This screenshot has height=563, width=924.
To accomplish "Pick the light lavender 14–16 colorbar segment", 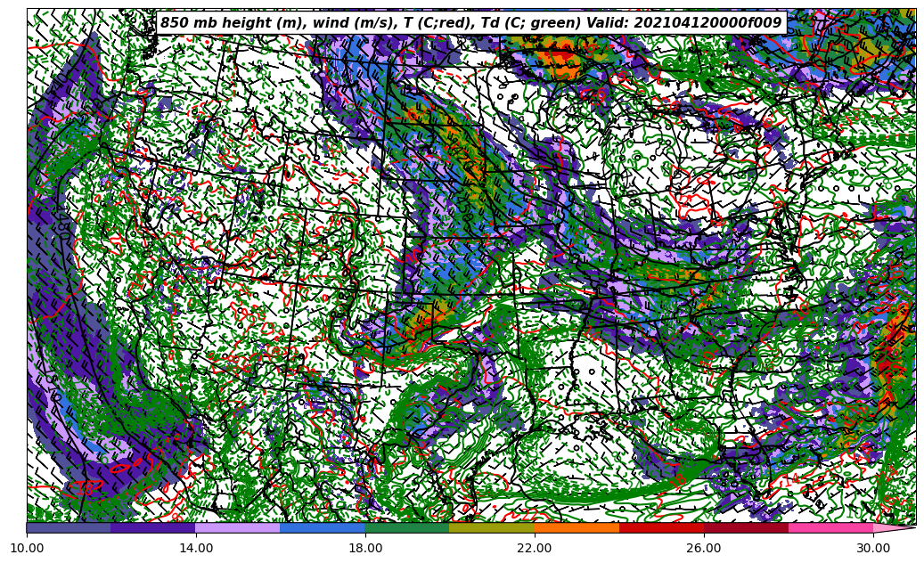I will pos(238,527).
